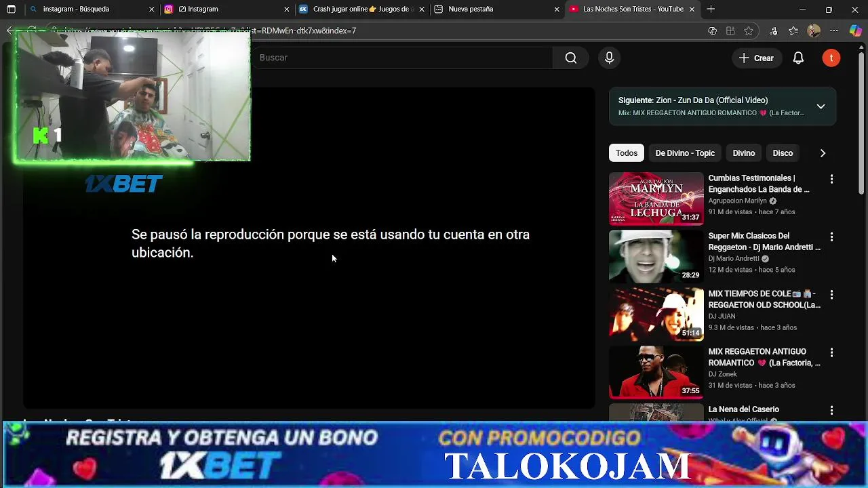This screenshot has height=488, width=868.
Task: Open options menu for Cumbias Testimoniales video
Action: coord(831,180)
